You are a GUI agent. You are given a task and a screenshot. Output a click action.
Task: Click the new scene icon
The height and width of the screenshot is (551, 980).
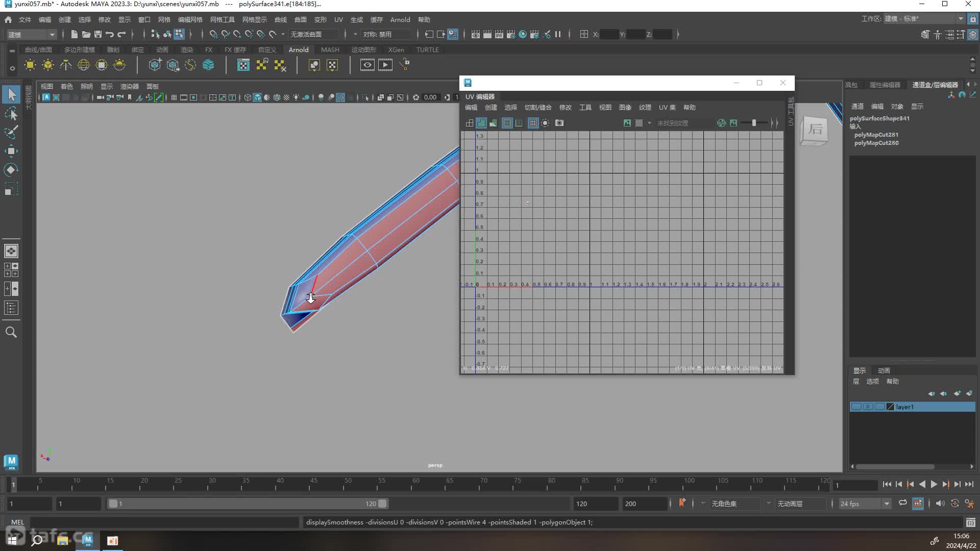coord(74,34)
